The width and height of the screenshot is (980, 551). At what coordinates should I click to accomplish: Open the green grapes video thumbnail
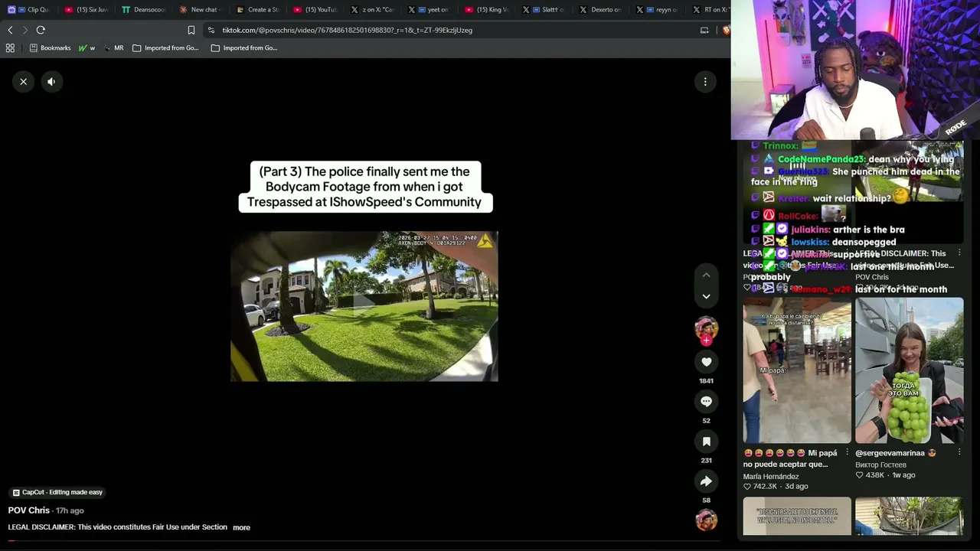click(910, 370)
